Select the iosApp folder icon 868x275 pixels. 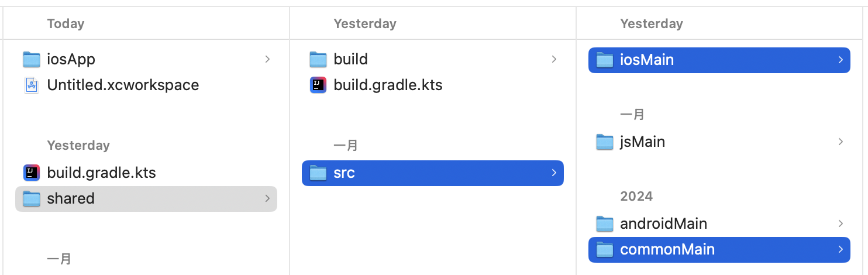[x=31, y=59]
